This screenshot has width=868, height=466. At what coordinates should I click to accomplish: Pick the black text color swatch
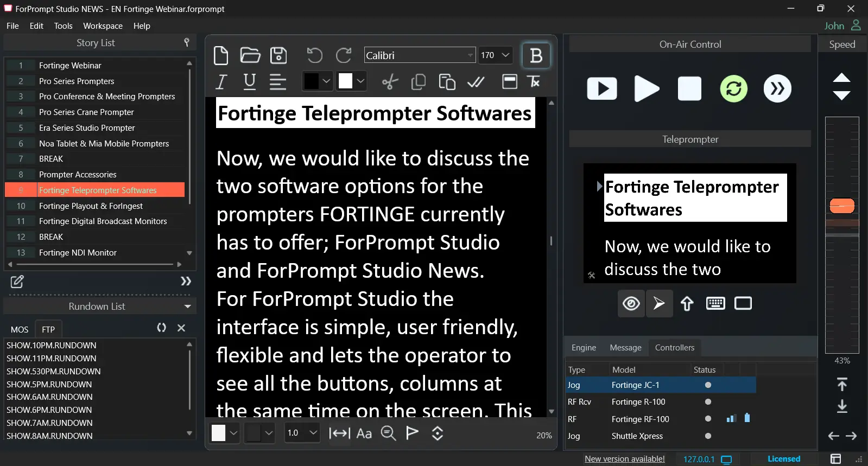point(312,81)
